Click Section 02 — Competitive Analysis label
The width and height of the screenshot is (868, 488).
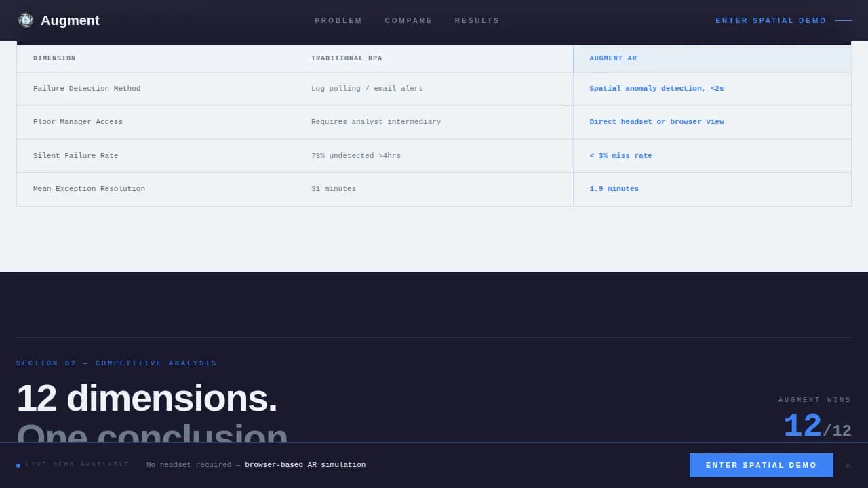tap(117, 363)
